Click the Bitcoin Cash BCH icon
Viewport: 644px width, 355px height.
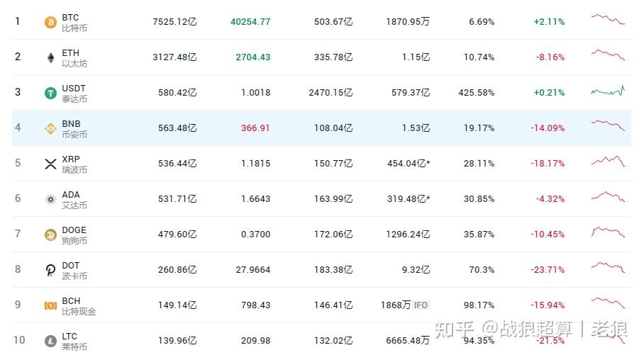coord(50,305)
